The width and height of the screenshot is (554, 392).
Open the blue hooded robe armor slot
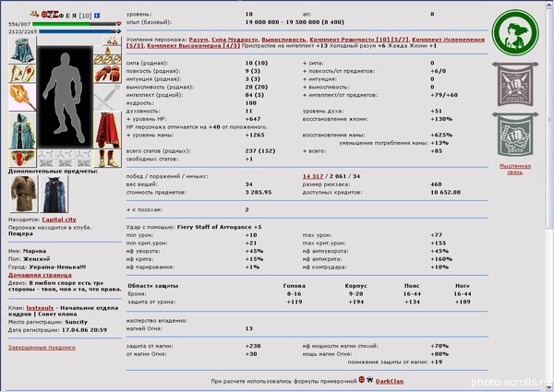pyautogui.click(x=22, y=130)
